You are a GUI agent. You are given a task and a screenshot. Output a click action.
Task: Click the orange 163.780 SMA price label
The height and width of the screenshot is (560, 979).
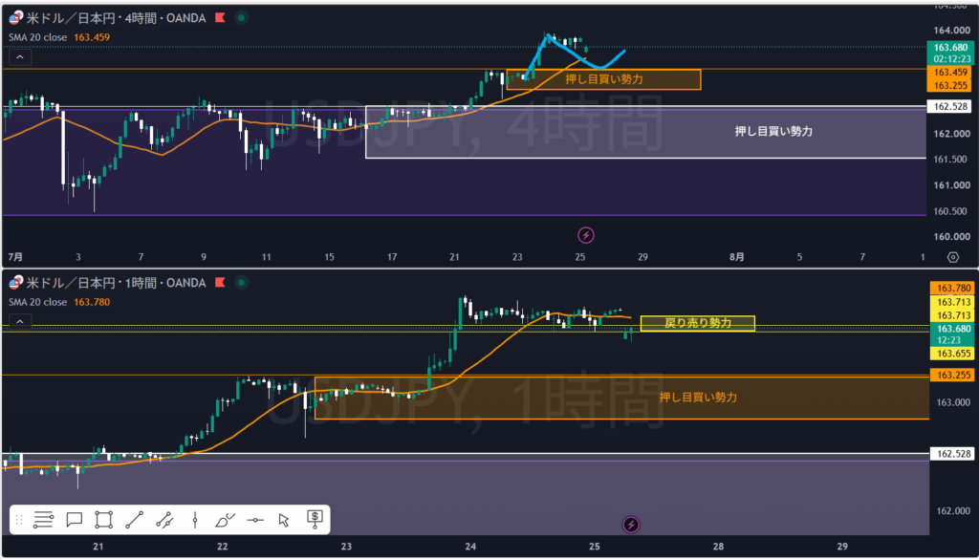(x=953, y=288)
